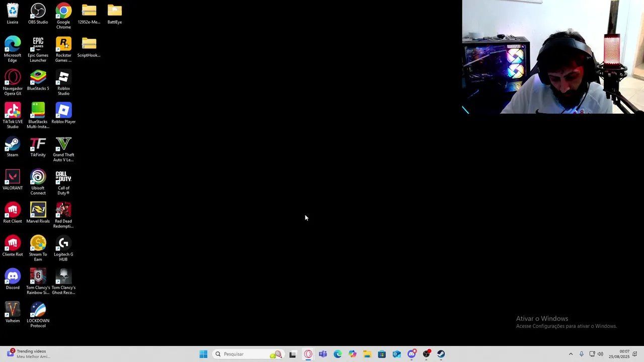
Task: Select the Steam desktop shortcut
Action: 13,146
